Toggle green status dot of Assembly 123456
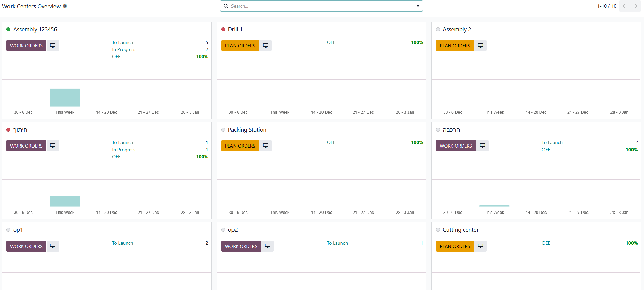This screenshot has width=644, height=290. coord(8,29)
